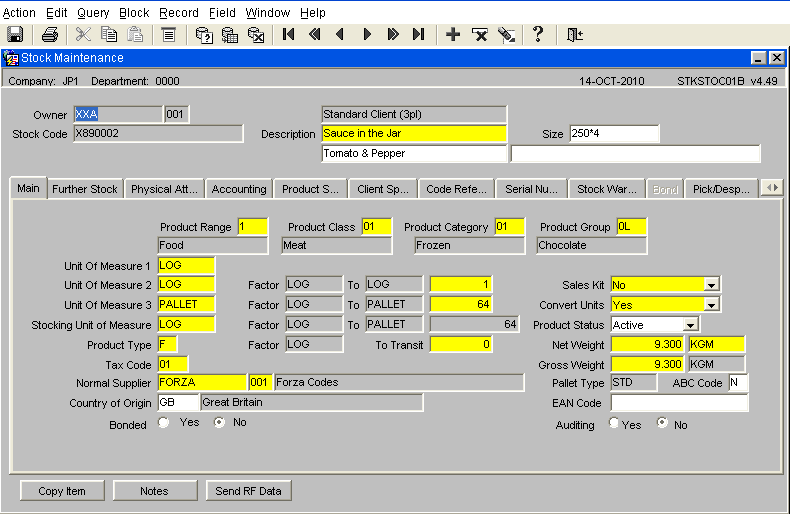790x514 pixels.
Task: Switch to the Physical Att... tab
Action: coord(164,189)
